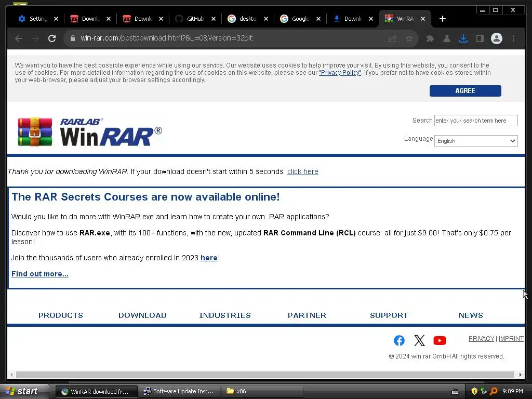532x399 pixels.
Task: Open the 'Find out more...' link
Action: click(x=40, y=274)
